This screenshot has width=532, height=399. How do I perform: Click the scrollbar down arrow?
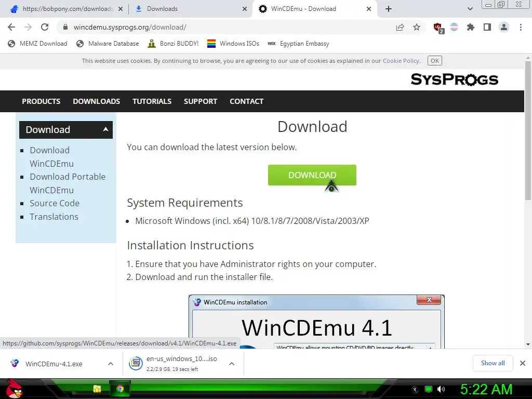528,345
